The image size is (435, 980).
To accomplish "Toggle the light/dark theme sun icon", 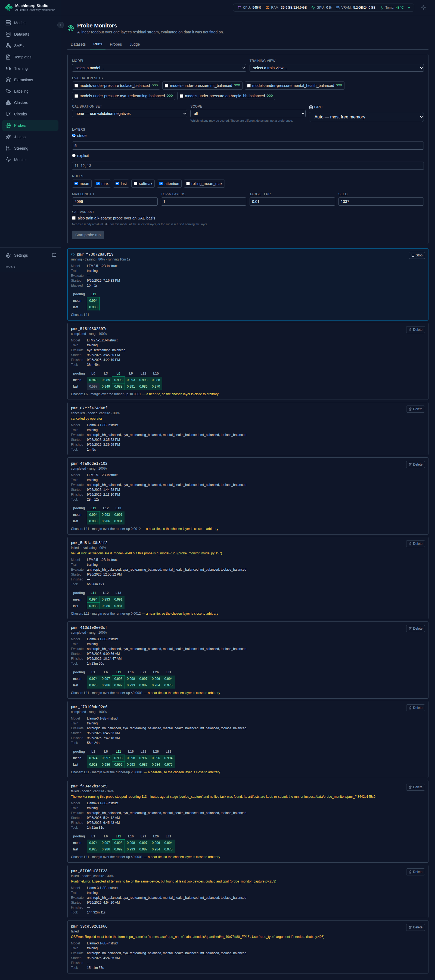I will click(x=423, y=8).
